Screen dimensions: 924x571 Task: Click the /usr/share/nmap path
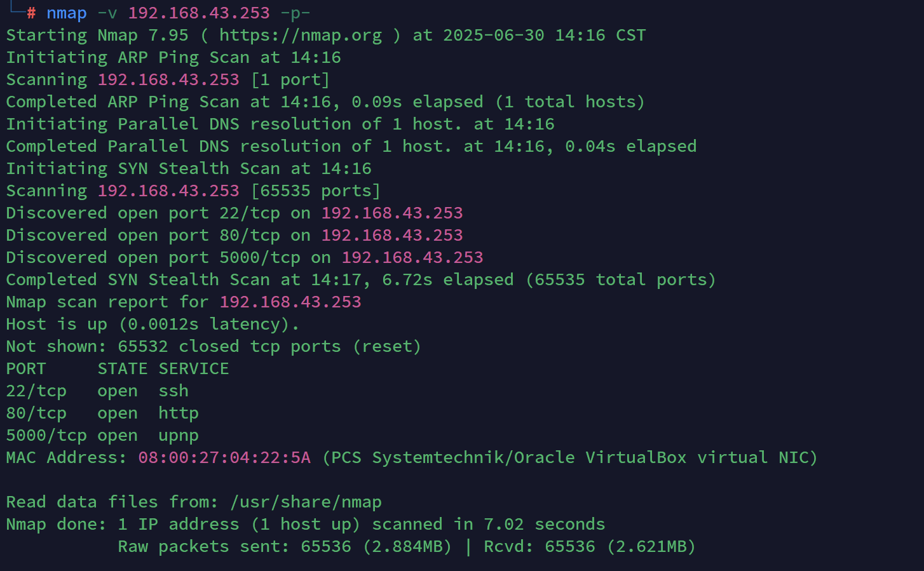tap(306, 502)
